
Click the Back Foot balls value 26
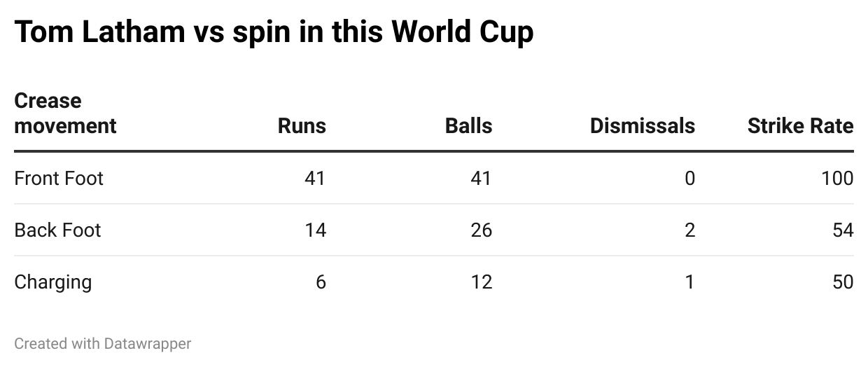(481, 230)
